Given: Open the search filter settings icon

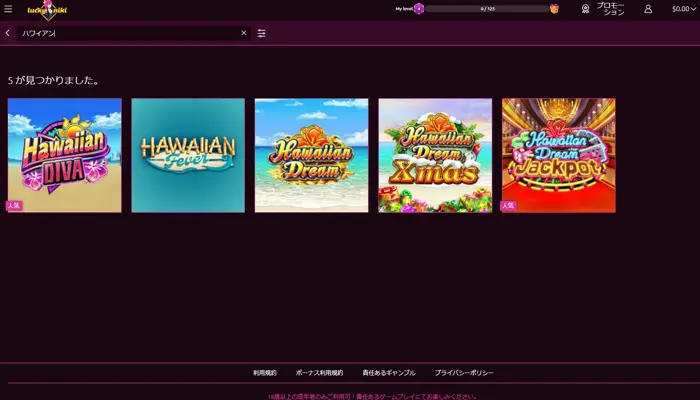Looking at the screenshot, I should tap(262, 33).
